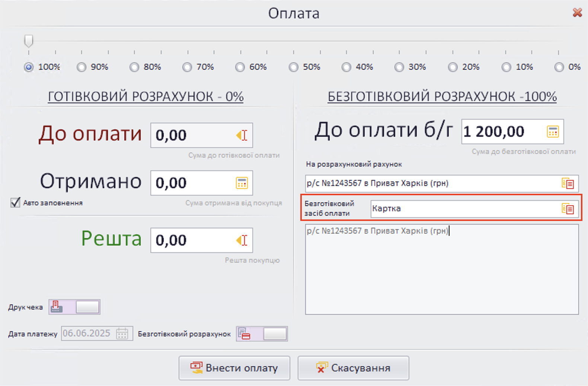The width and height of the screenshot is (588, 386).
Task: Click the БЕЗГОТІВКОВИЙ РОЗРАХУНОК -100% heading
Action: coord(442,96)
